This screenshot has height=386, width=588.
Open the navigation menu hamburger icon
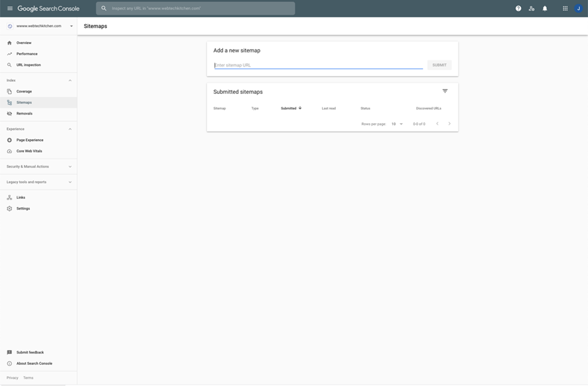[8, 7]
